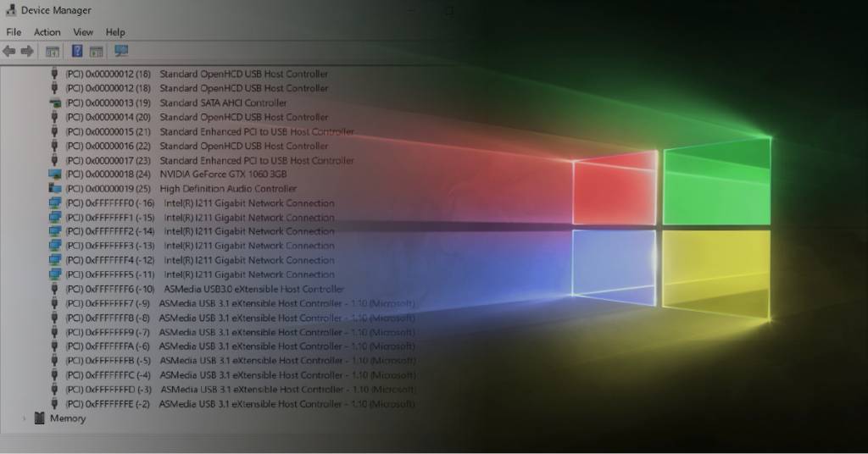Click the network icon beside 0xFFFFFFF5 (-11)
The width and height of the screenshot is (868, 454).
pos(55,274)
